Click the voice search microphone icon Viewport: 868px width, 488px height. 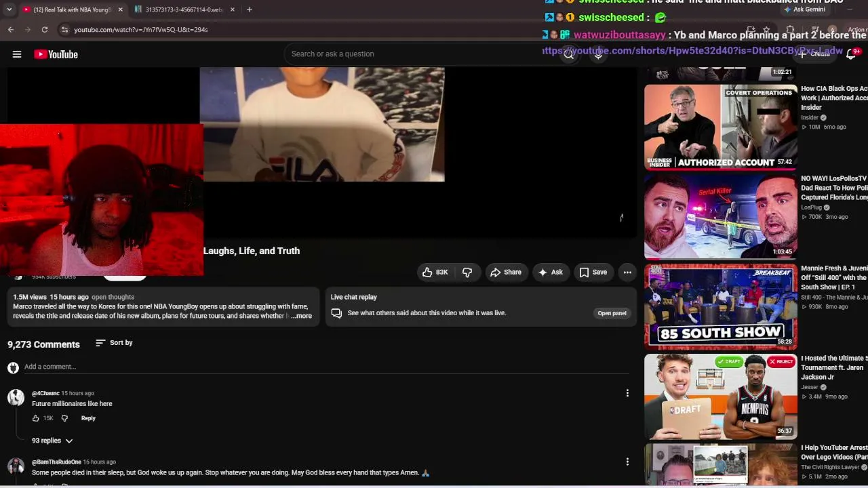[x=598, y=54]
